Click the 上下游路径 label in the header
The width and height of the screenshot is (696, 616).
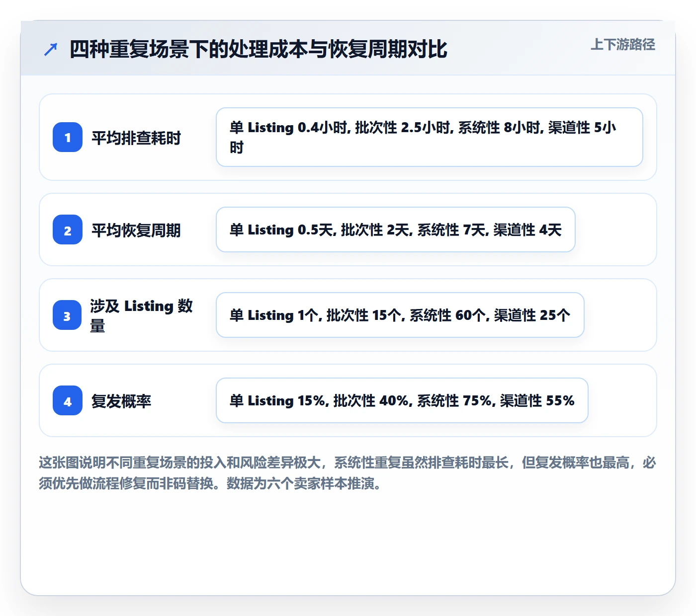(x=622, y=45)
